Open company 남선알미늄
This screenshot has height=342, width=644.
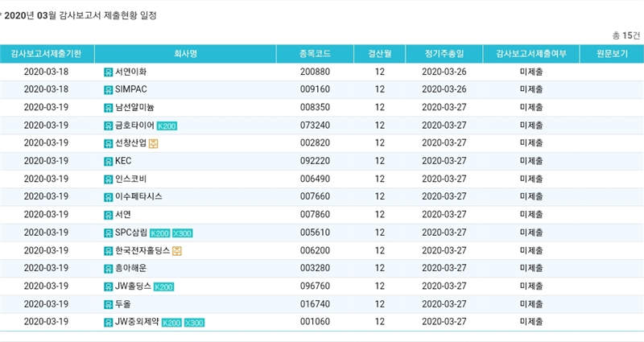134,108
